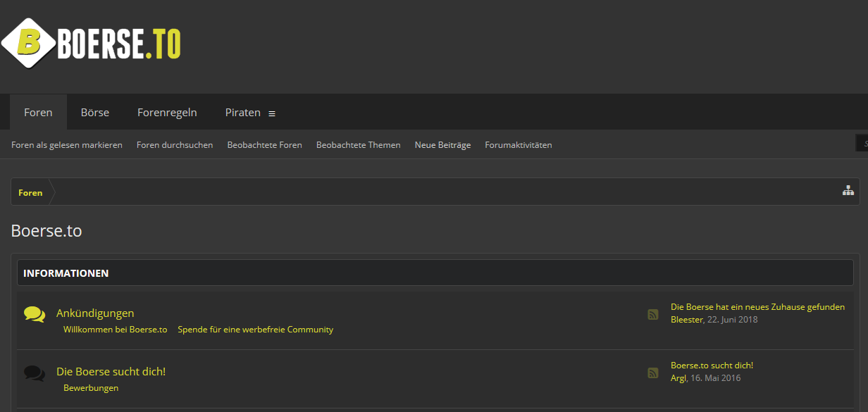Click the date 16. Mai 2016
The width and height of the screenshot is (868, 412).
click(x=716, y=378)
